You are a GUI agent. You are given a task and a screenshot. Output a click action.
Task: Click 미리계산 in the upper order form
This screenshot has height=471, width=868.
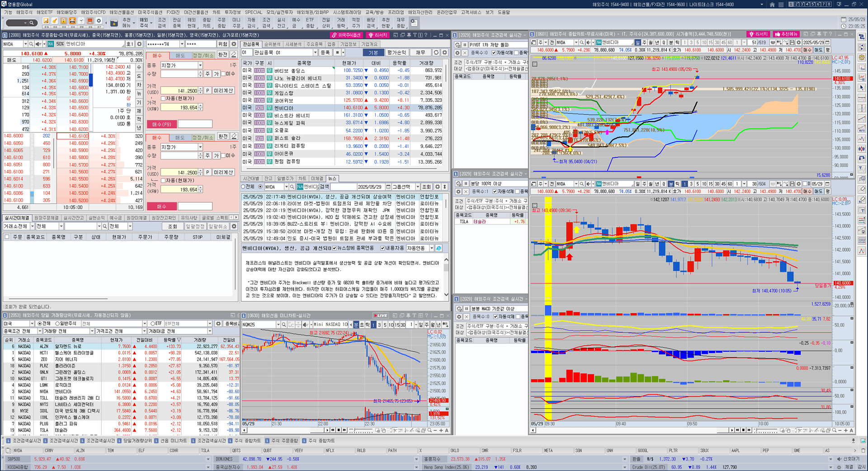tap(223, 90)
